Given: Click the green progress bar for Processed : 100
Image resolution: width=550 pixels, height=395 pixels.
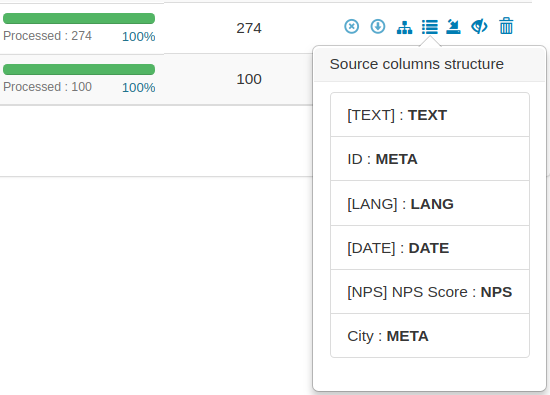Looking at the screenshot, I should (79, 69).
